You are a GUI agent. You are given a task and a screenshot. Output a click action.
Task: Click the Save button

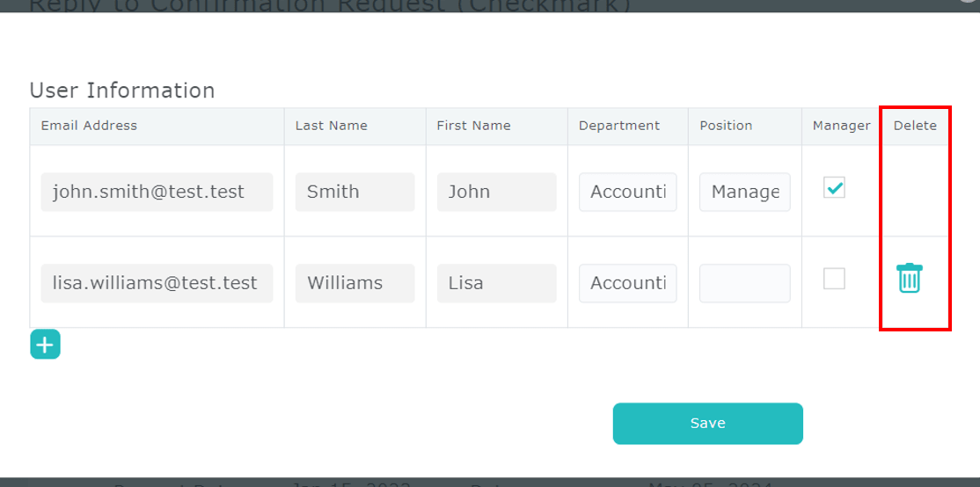click(x=707, y=424)
